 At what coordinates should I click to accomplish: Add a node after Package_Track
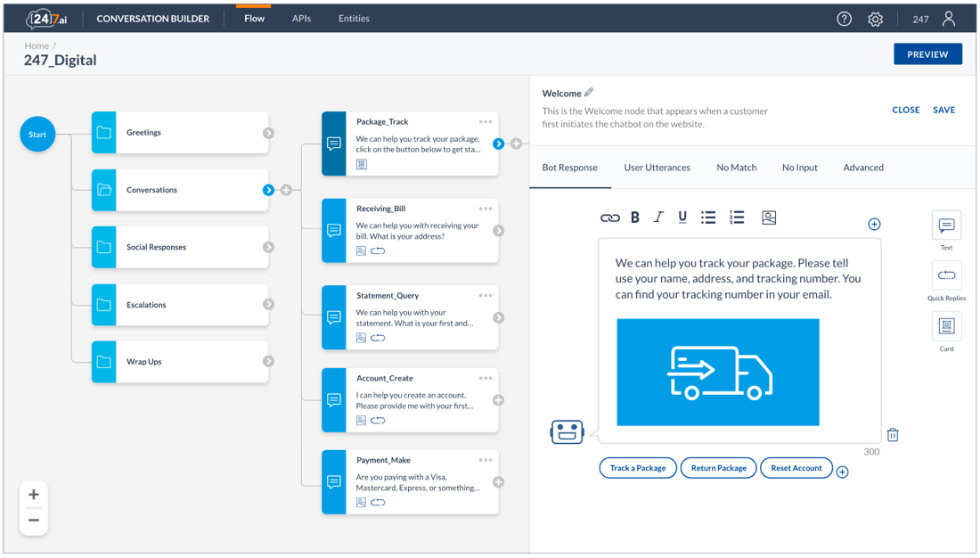point(516,144)
